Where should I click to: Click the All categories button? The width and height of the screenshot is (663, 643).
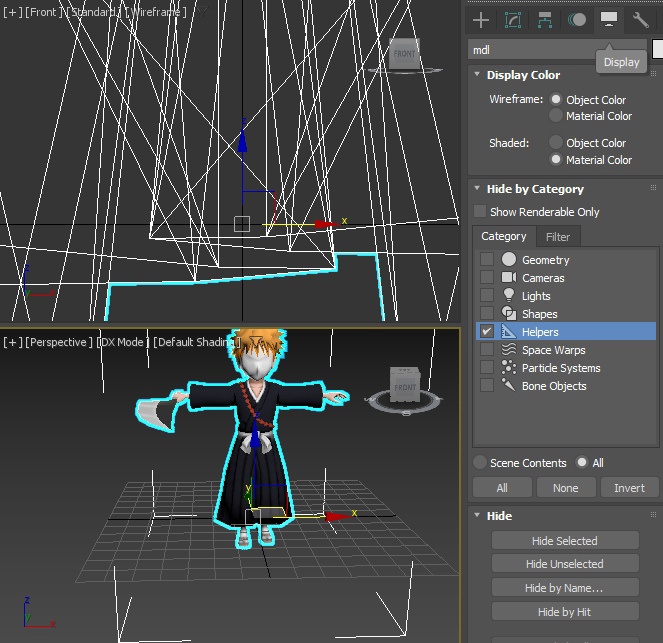tap(502, 487)
